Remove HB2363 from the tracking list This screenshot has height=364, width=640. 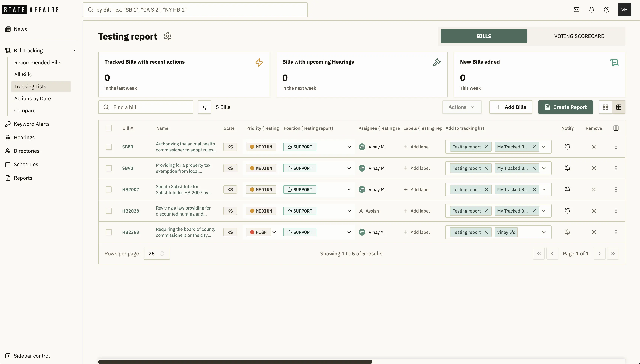(x=594, y=232)
